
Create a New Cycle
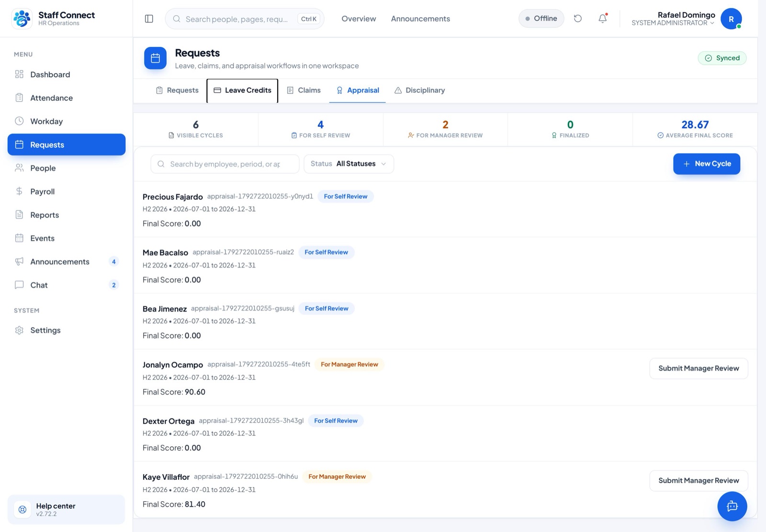[707, 164]
